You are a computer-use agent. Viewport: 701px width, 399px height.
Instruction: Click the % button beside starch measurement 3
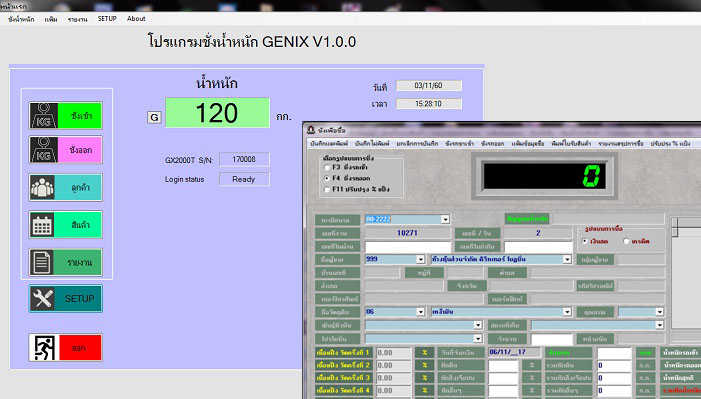[424, 378]
